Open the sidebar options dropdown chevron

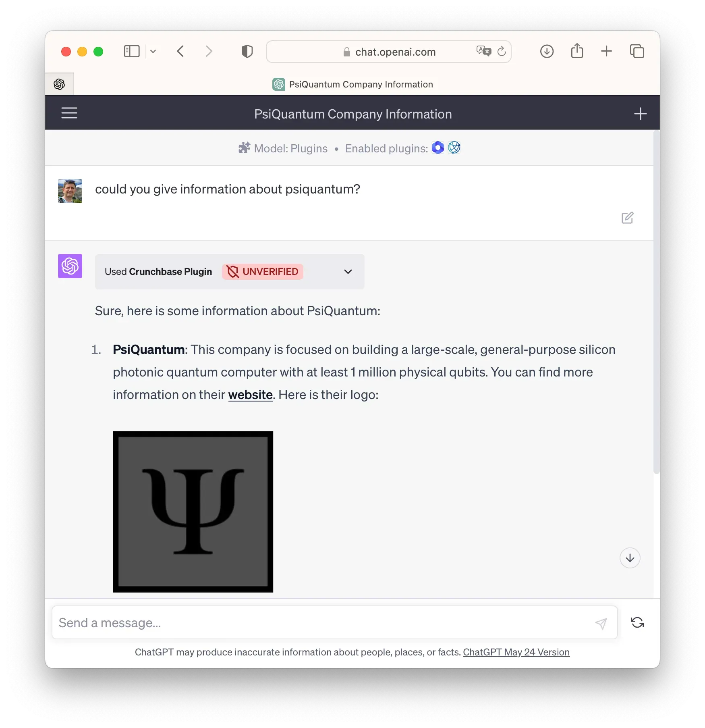153,51
